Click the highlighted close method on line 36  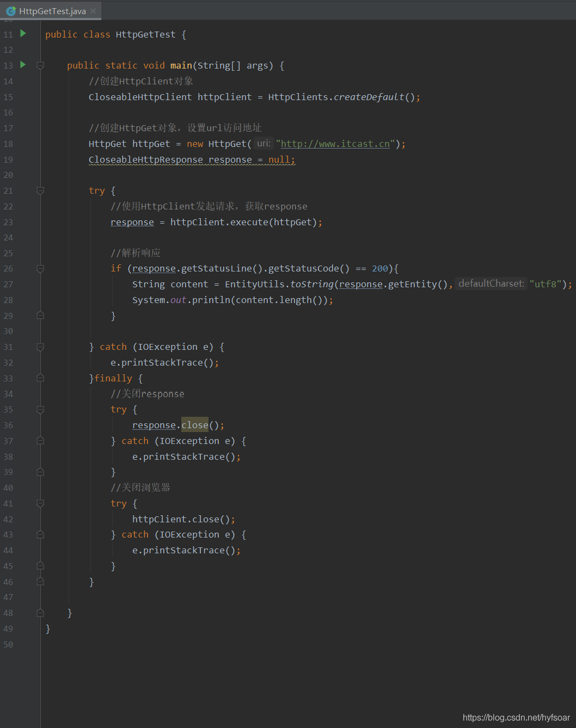pyautogui.click(x=195, y=425)
